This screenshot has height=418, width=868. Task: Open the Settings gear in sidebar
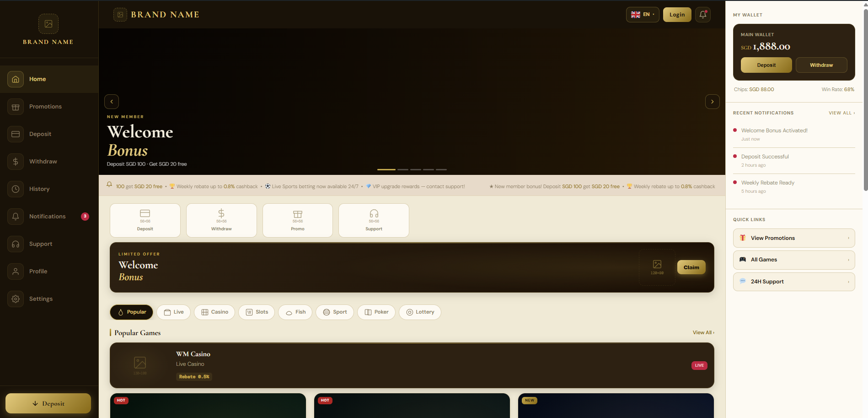click(16, 299)
